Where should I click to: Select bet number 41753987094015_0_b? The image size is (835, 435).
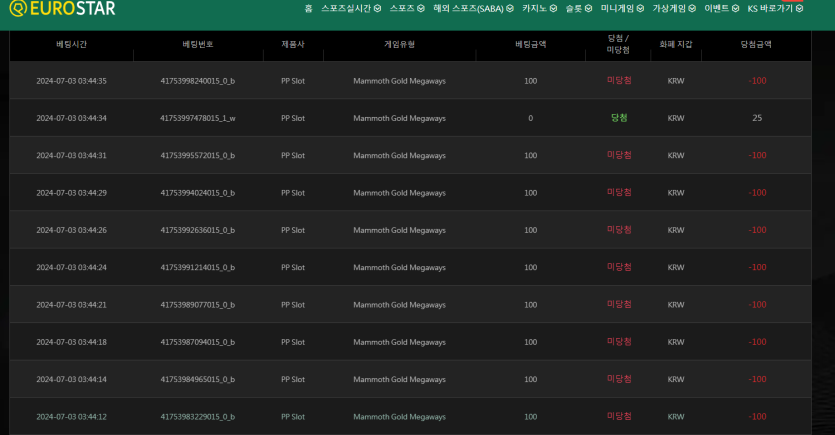(x=198, y=342)
